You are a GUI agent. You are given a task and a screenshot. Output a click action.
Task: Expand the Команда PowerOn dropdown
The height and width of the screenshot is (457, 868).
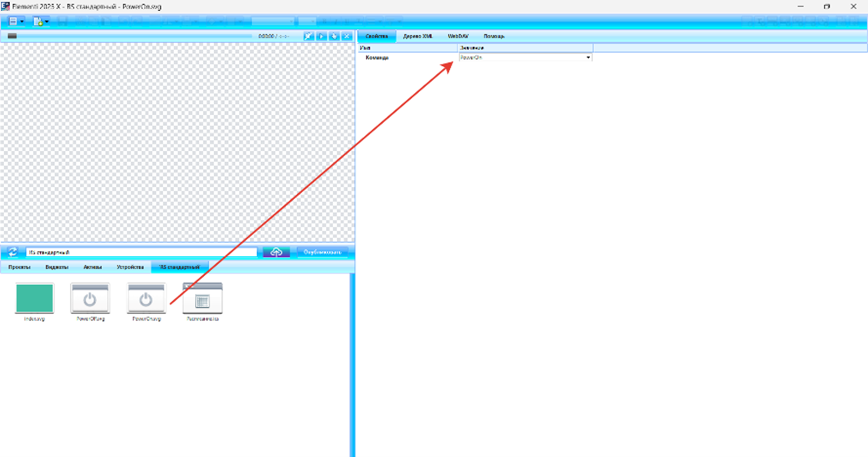click(588, 58)
